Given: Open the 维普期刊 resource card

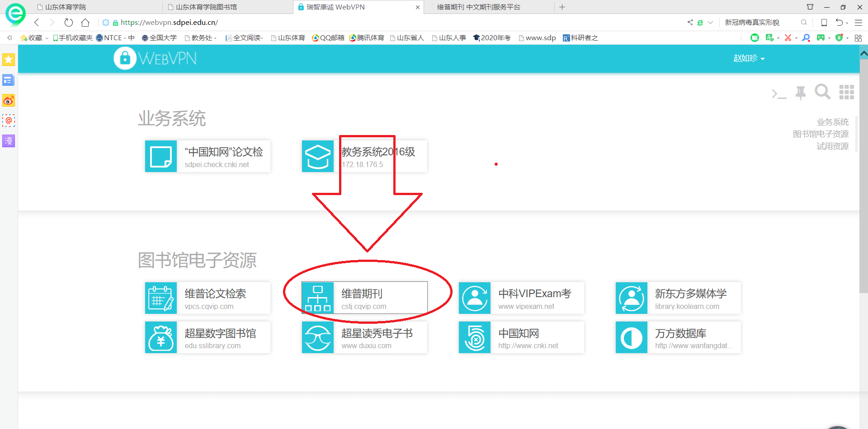Looking at the screenshot, I should click(x=364, y=298).
